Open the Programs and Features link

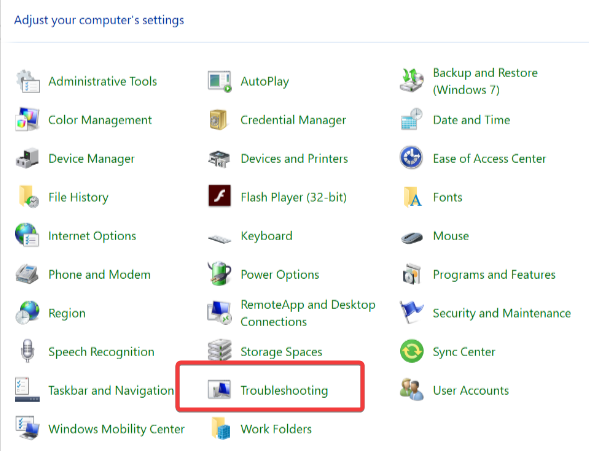[x=494, y=275]
